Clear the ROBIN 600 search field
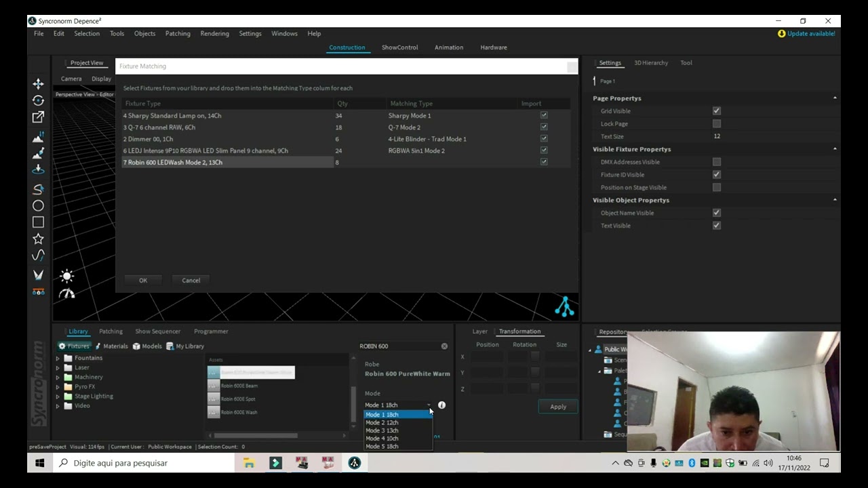This screenshot has height=488, width=868. click(444, 346)
